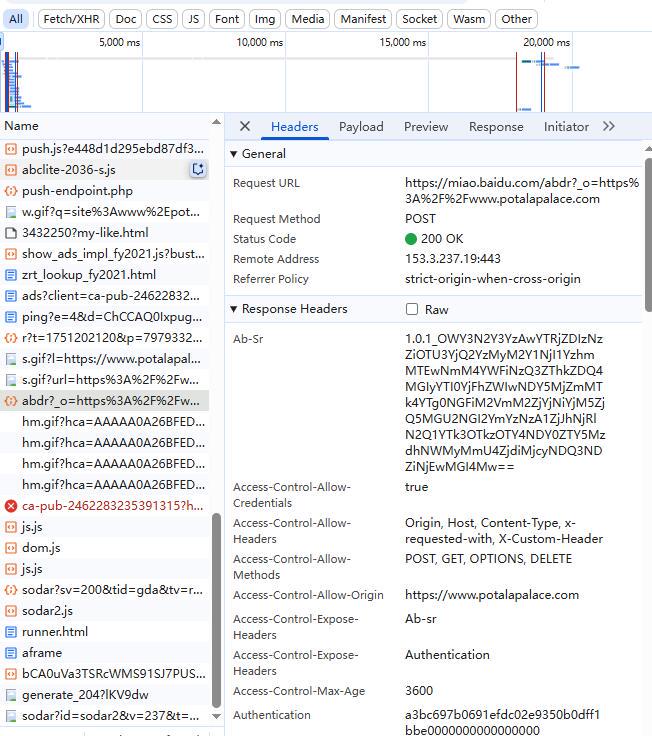Open the Headers tab
652x736 pixels.
295,127
